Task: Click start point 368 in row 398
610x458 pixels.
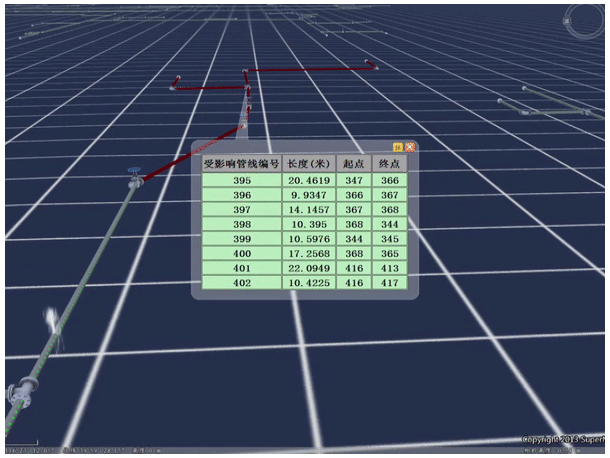Action: 354,224
